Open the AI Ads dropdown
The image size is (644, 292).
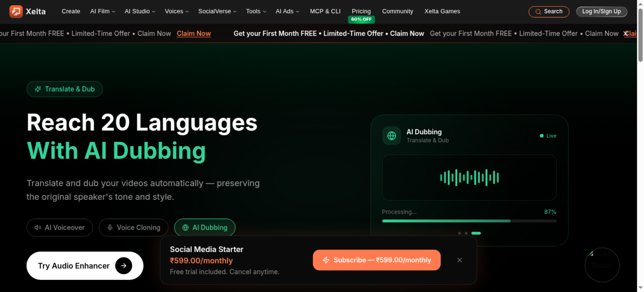click(x=287, y=11)
